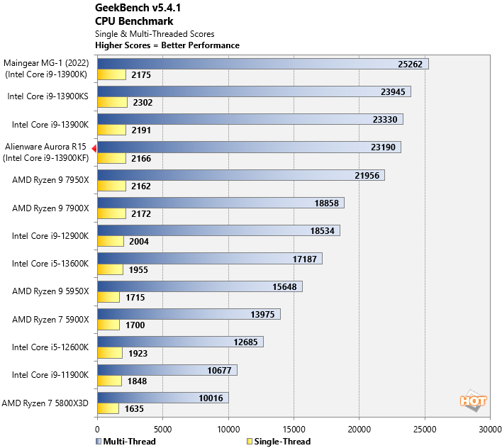
Task: Click the 'Intel Core i9-13900KS' label
Action: [48, 96]
